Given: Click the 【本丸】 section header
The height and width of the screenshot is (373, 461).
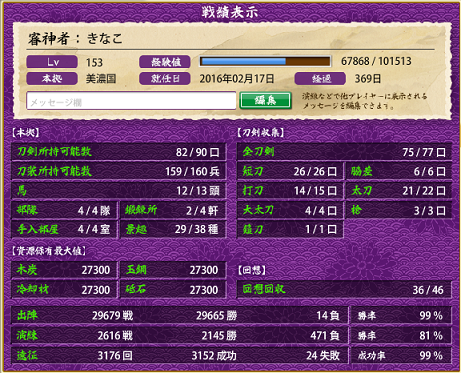Looking at the screenshot, I should pos(26,133).
